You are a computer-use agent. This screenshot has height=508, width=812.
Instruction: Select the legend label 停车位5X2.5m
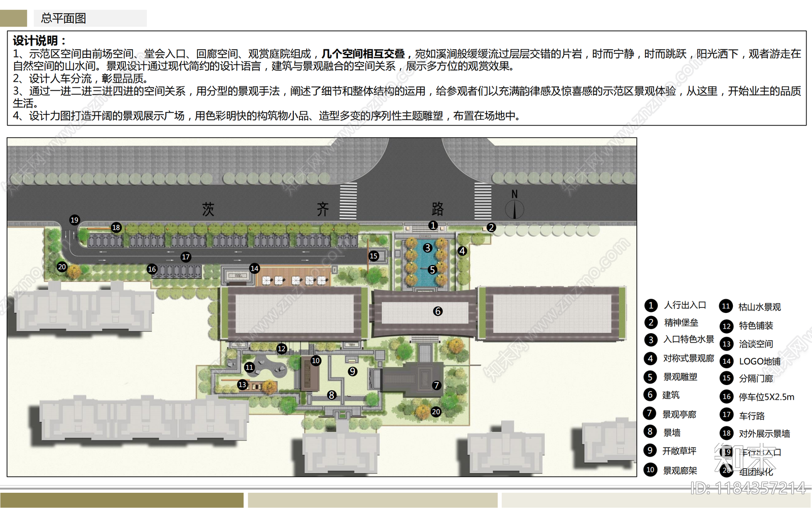click(767, 397)
